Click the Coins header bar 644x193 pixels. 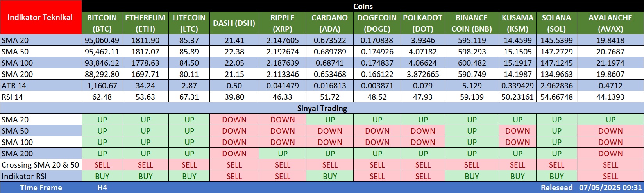pos(363,6)
